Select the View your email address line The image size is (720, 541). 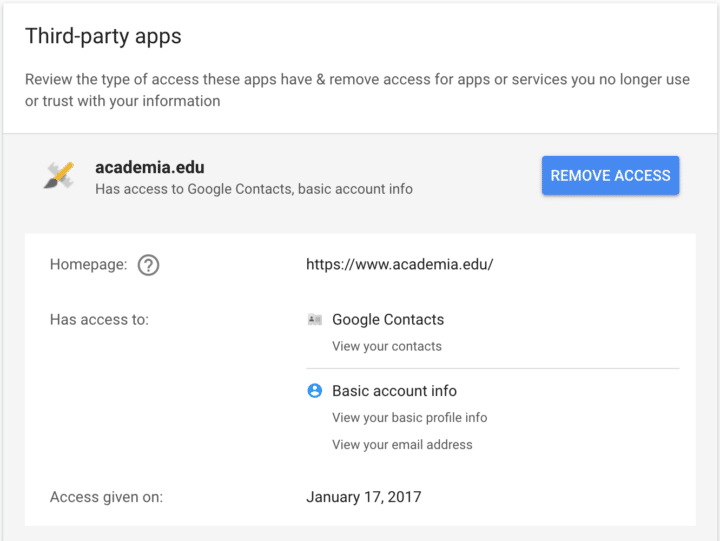pos(402,445)
